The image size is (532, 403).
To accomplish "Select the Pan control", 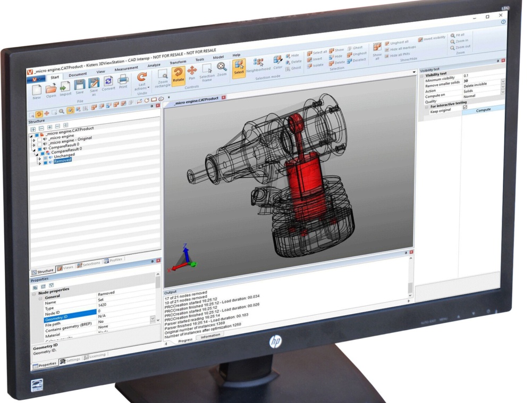I will point(192,73).
